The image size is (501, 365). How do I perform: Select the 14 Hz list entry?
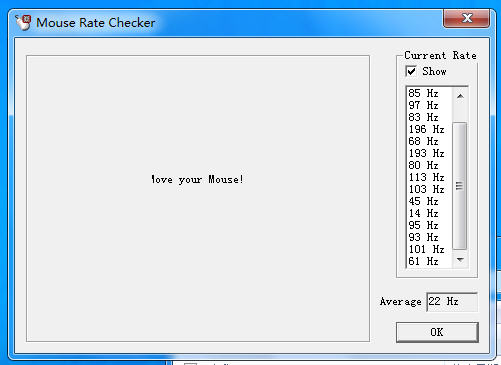(x=429, y=213)
